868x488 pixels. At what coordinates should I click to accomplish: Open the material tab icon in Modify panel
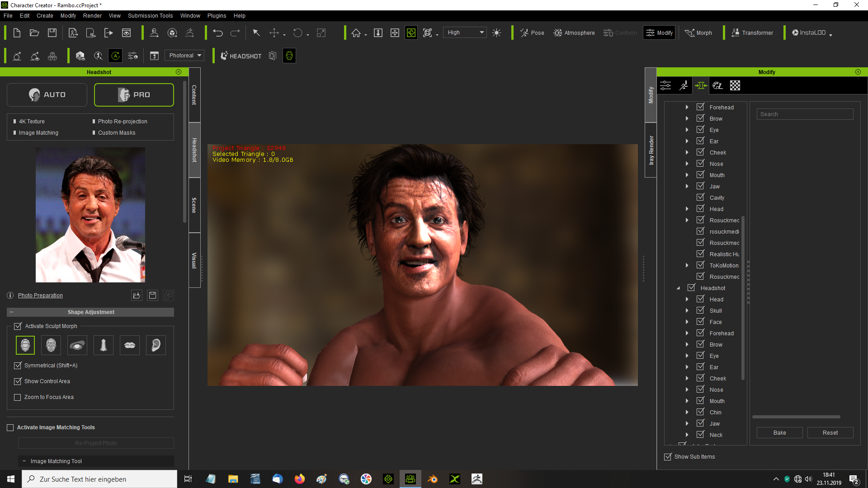point(717,85)
